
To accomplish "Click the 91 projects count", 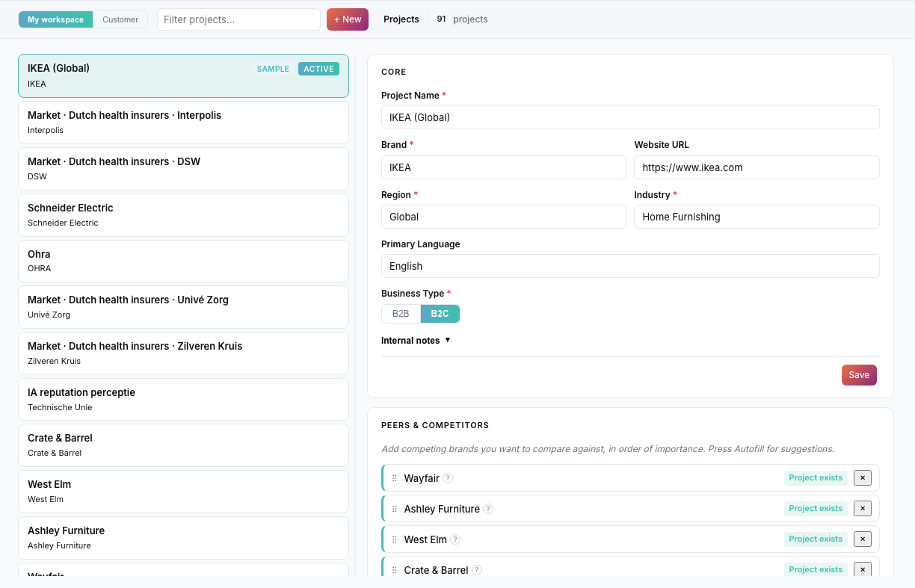I will 462,19.
